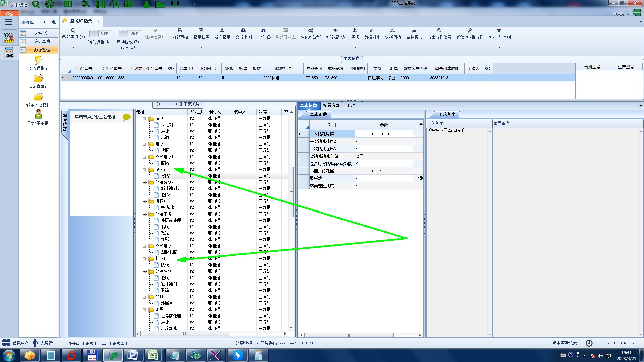644x362 pixels.
Task: Open 预审关键物料 folder icon in sidebar
Action: 38,97
